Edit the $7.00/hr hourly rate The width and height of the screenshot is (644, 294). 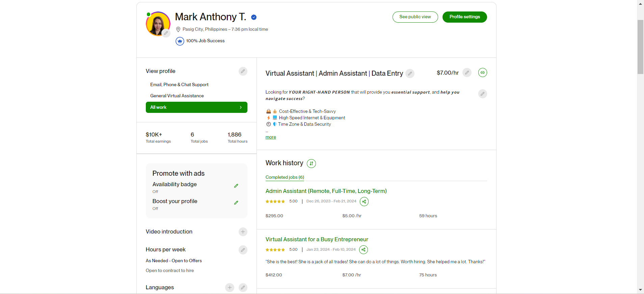click(x=467, y=73)
